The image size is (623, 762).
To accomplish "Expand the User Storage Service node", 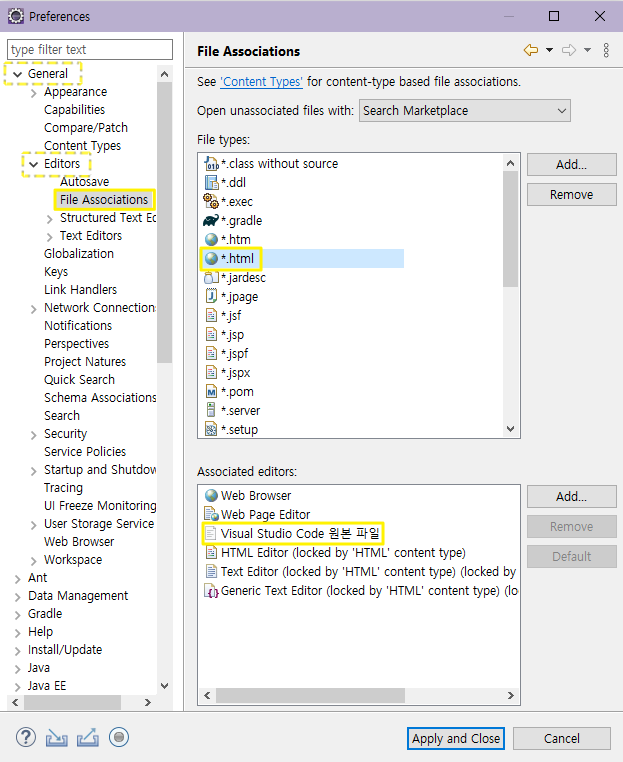I will [x=34, y=524].
